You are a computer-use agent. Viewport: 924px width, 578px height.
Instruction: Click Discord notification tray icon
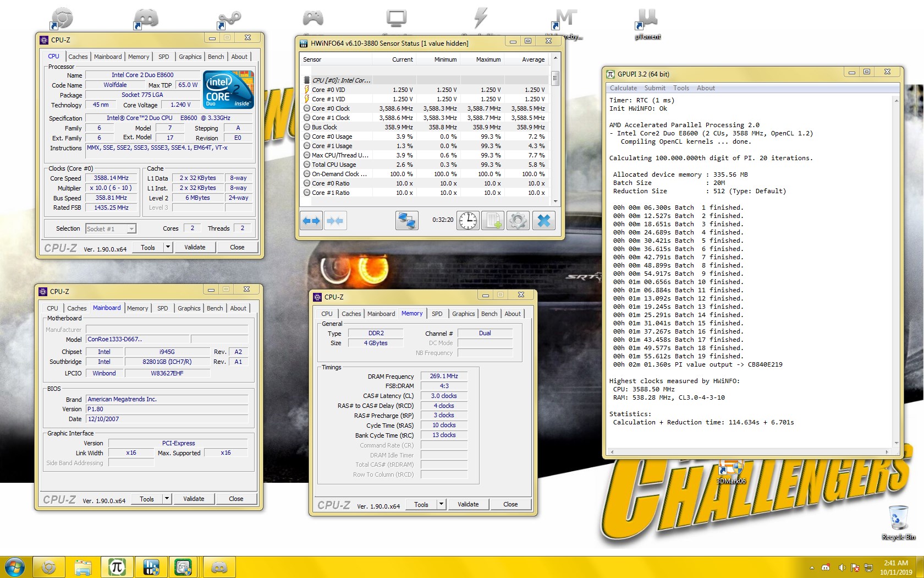pyautogui.click(x=826, y=568)
